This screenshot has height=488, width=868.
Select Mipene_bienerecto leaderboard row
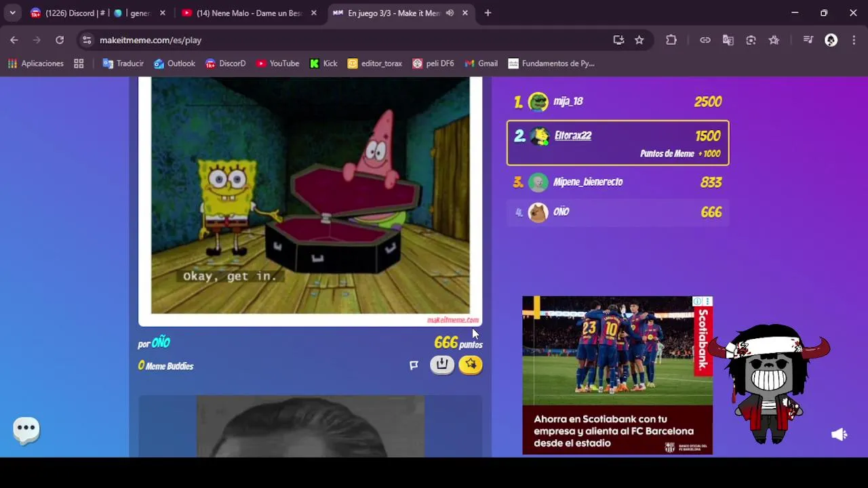tap(618, 182)
